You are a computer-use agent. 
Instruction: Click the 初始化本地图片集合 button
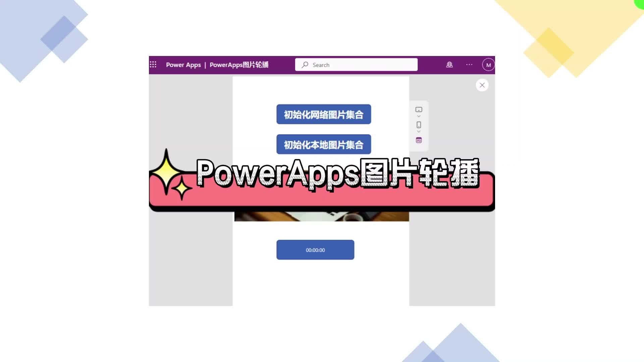[323, 144]
